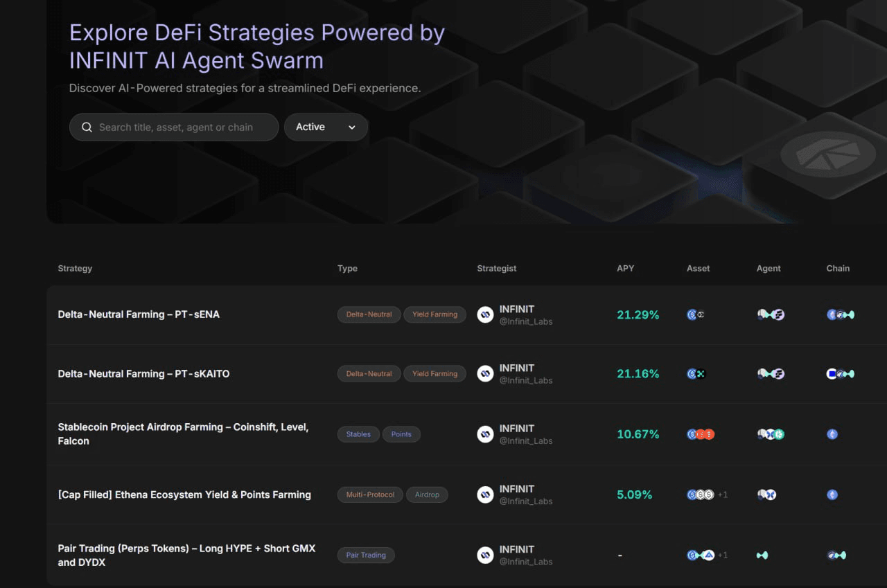
Task: Click INFINIT logo in Stablecoin Airdrop row
Action: 485,434
